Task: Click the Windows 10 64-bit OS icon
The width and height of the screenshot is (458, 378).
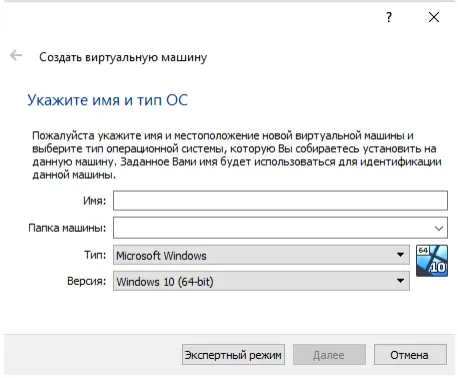Action: [x=432, y=260]
